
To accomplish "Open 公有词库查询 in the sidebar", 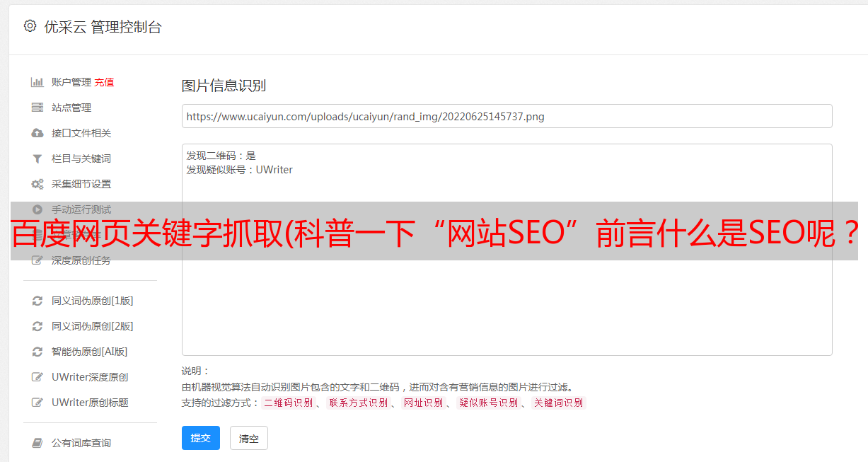I will click(x=81, y=443).
